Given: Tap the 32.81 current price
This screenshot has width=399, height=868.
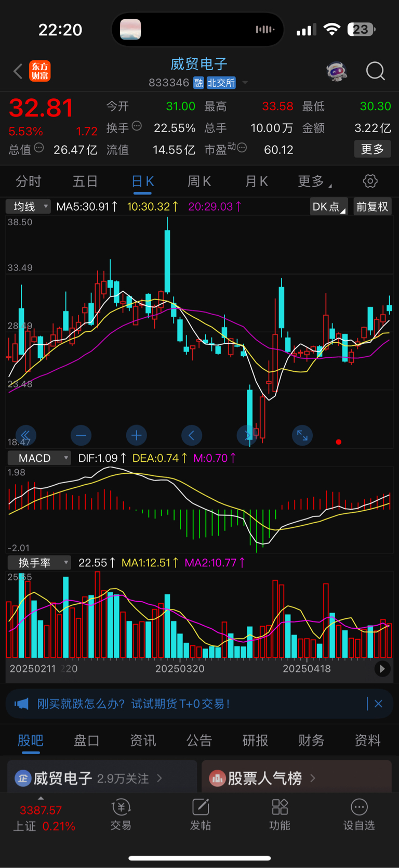Looking at the screenshot, I should click(42, 108).
